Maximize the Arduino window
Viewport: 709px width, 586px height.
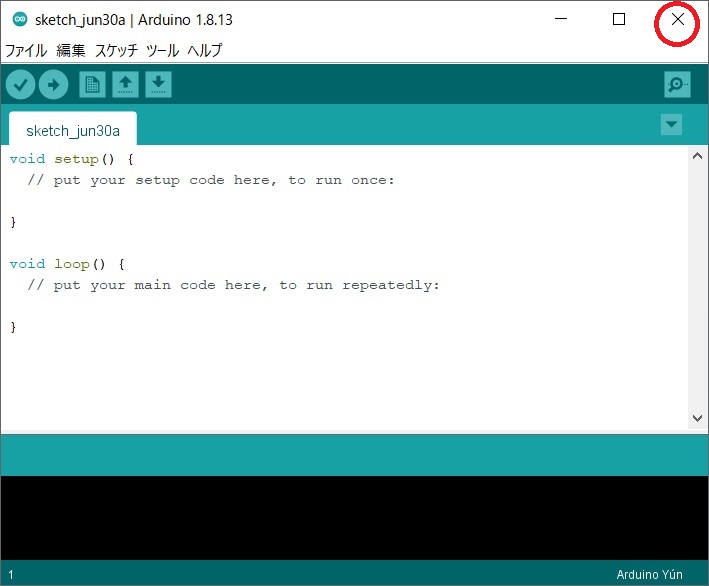click(x=619, y=20)
